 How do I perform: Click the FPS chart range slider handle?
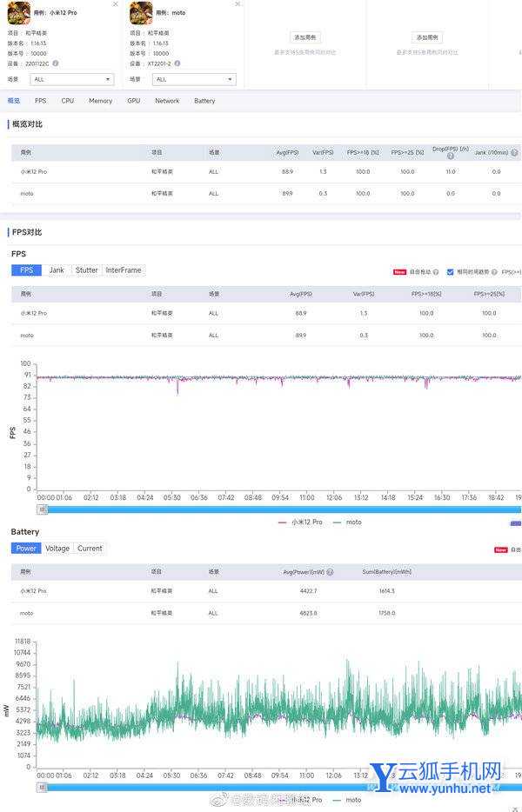coord(43,509)
